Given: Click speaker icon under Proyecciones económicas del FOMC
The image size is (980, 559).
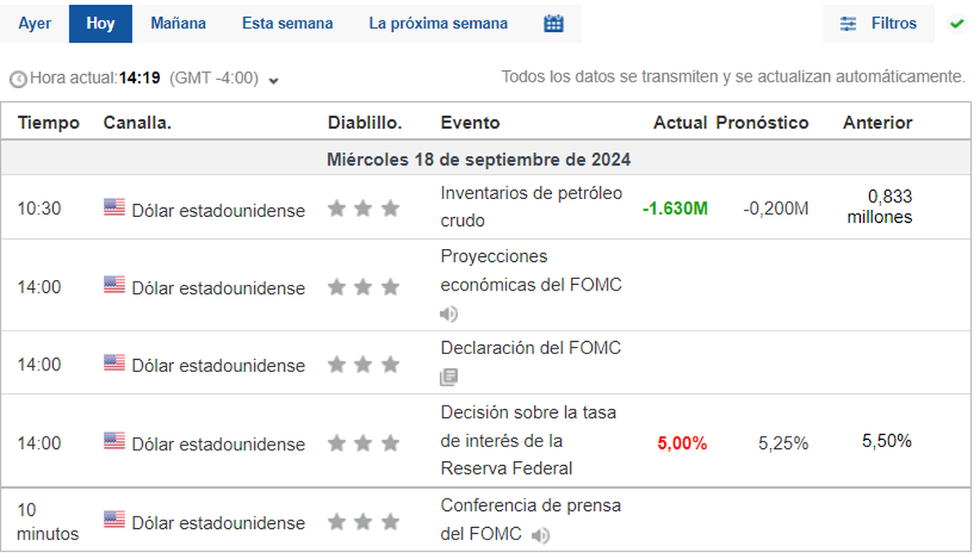Looking at the screenshot, I should point(449,314).
